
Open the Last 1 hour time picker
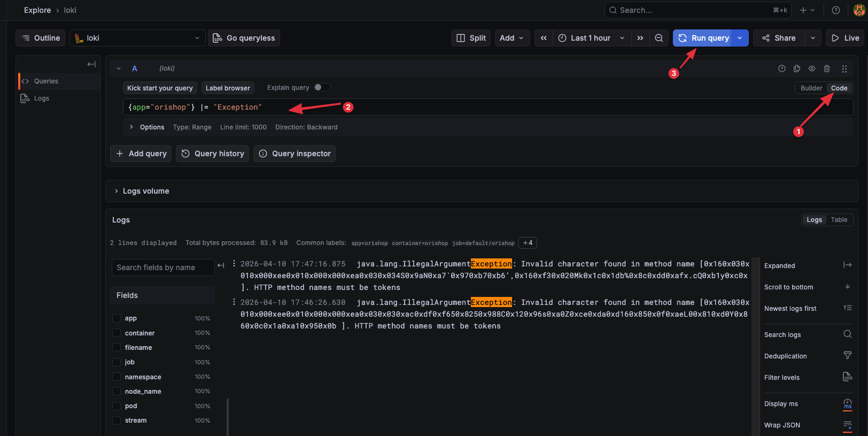click(x=591, y=38)
